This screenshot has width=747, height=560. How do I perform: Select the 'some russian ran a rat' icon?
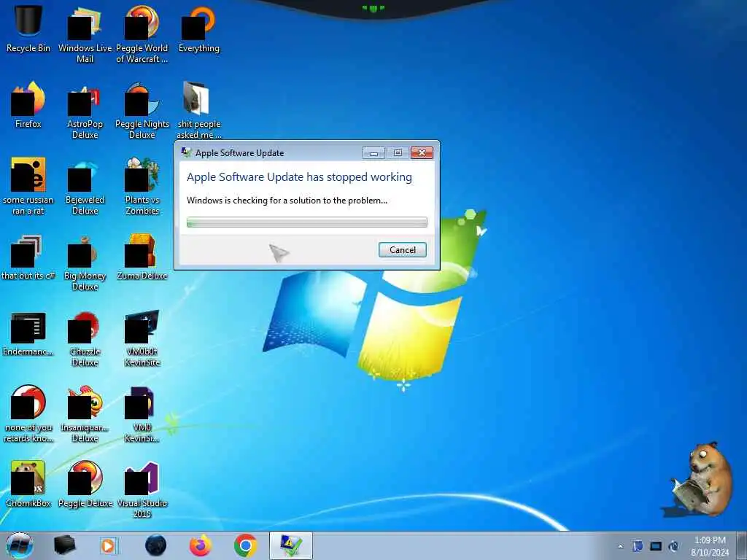point(28,185)
